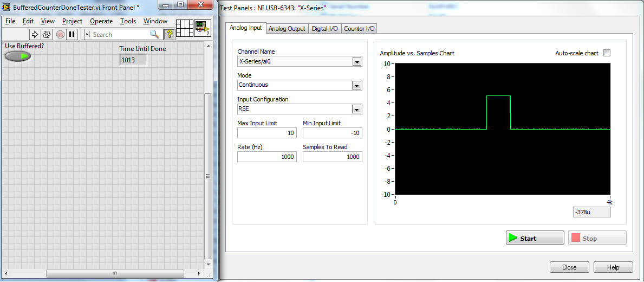Click the Amplitude vs. Samples chart plot
This screenshot has height=282, width=644.
(x=503, y=129)
